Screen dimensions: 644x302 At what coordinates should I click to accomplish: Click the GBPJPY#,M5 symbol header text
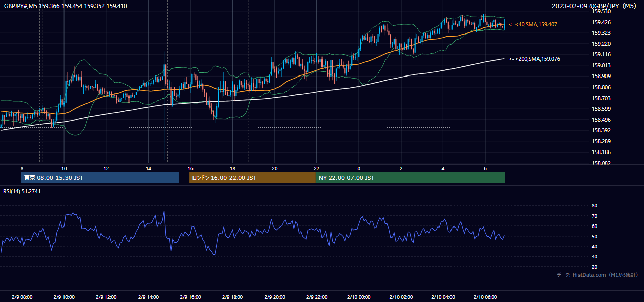(66, 6)
